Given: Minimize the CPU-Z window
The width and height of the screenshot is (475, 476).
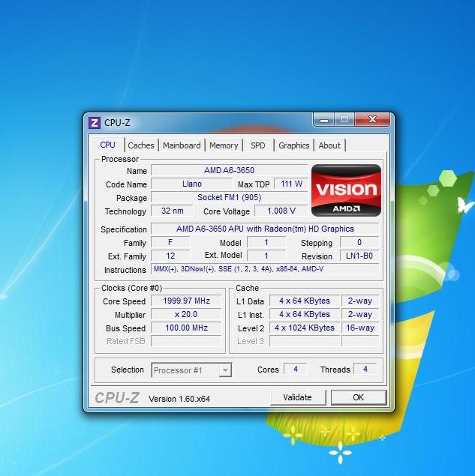Looking at the screenshot, I should click(x=323, y=120).
